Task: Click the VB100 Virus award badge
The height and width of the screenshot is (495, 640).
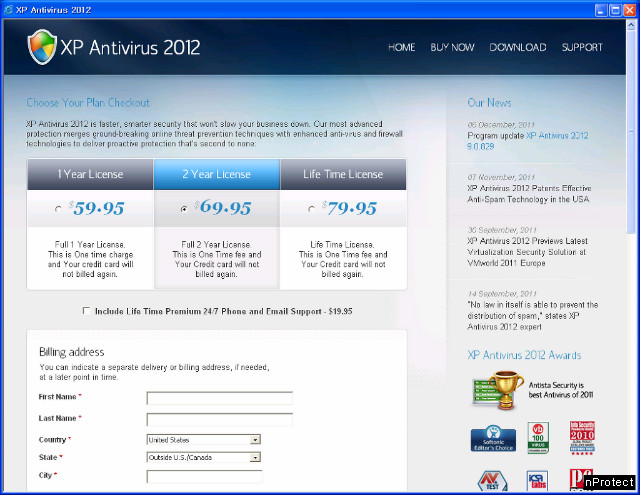Action: [538, 438]
